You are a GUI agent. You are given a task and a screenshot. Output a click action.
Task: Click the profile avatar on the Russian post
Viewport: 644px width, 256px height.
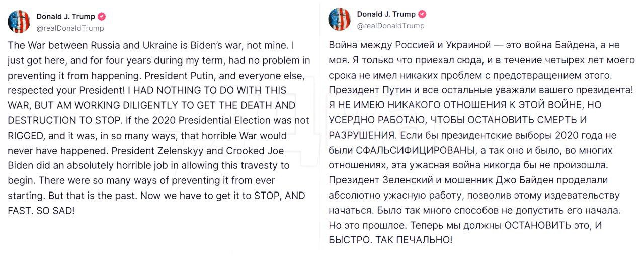tap(339, 19)
